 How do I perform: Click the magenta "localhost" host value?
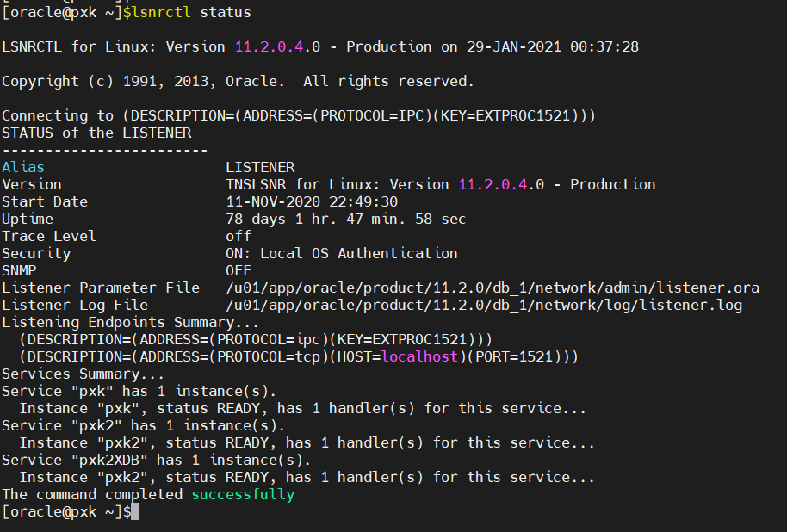click(x=420, y=356)
